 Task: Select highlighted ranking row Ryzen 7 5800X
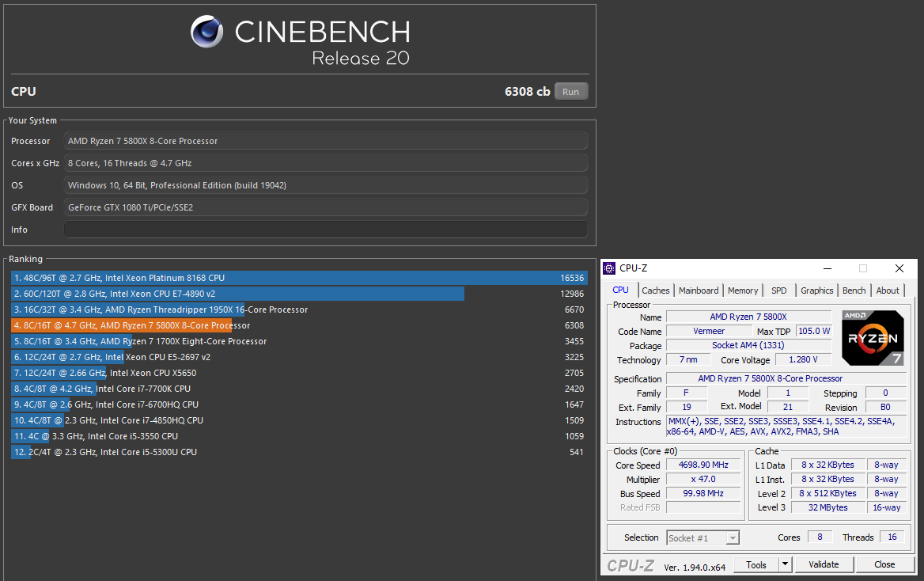point(299,325)
